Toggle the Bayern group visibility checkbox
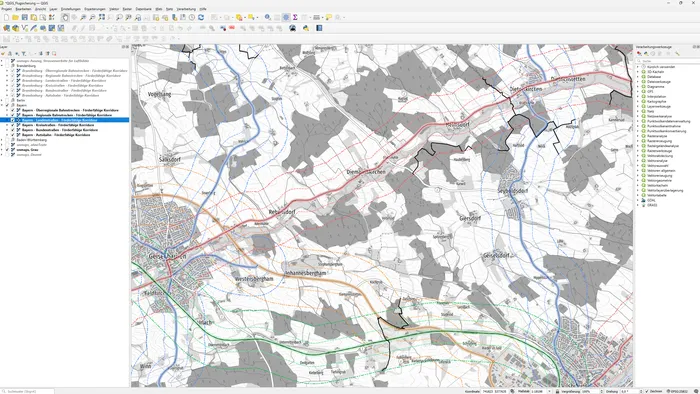 (x=7, y=105)
